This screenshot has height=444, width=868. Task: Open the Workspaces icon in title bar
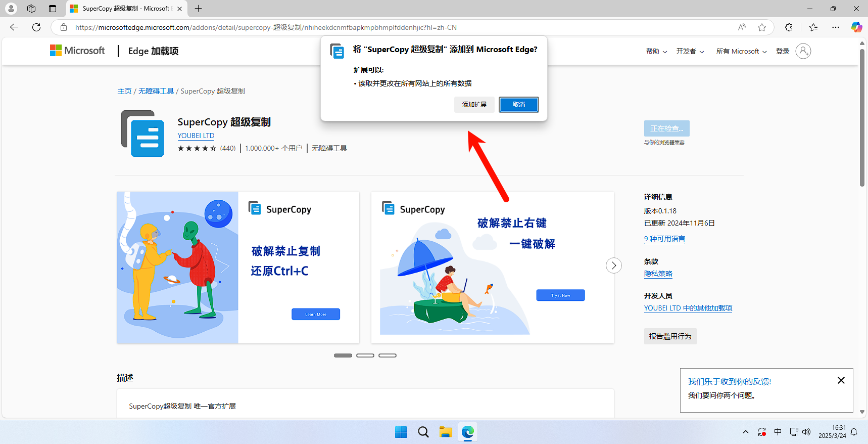[x=31, y=9]
